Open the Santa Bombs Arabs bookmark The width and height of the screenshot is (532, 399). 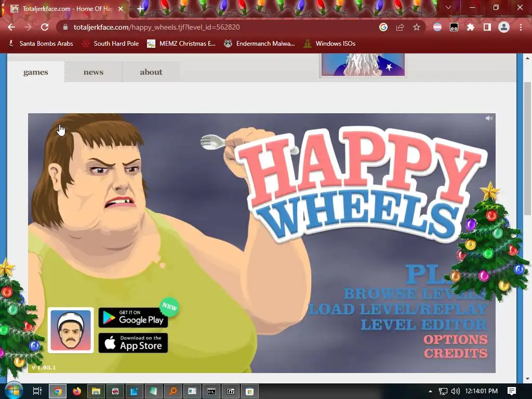[x=41, y=44]
